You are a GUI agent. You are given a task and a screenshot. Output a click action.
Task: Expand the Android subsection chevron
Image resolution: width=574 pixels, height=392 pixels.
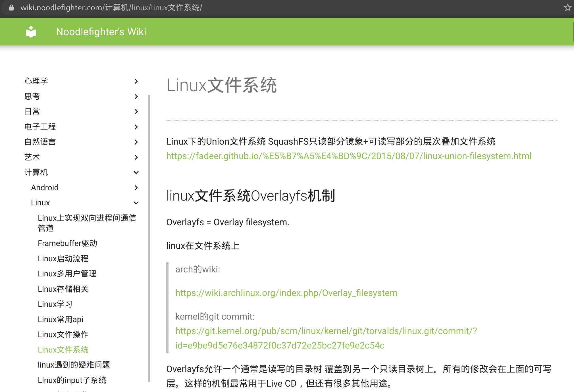(136, 188)
